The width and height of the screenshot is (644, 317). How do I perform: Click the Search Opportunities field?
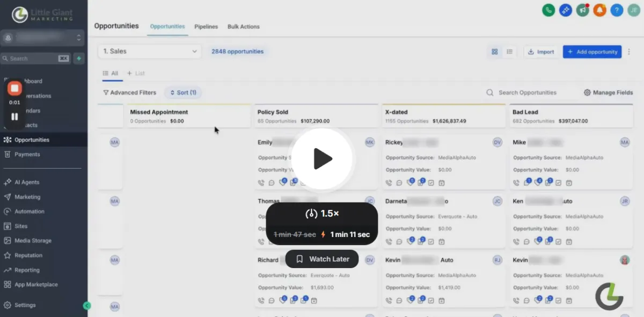pos(527,92)
